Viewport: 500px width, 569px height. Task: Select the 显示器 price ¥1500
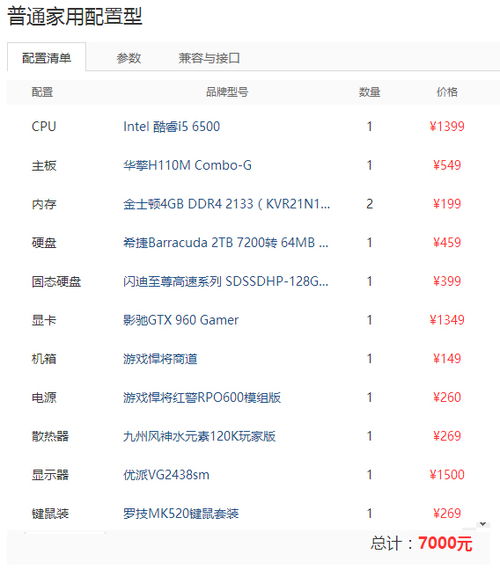pyautogui.click(x=447, y=475)
